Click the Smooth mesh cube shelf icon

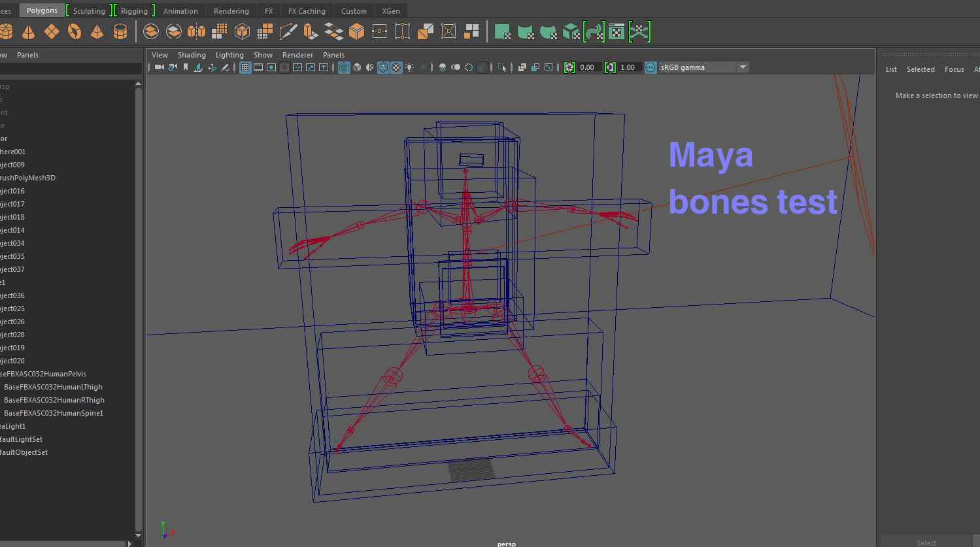coord(242,31)
